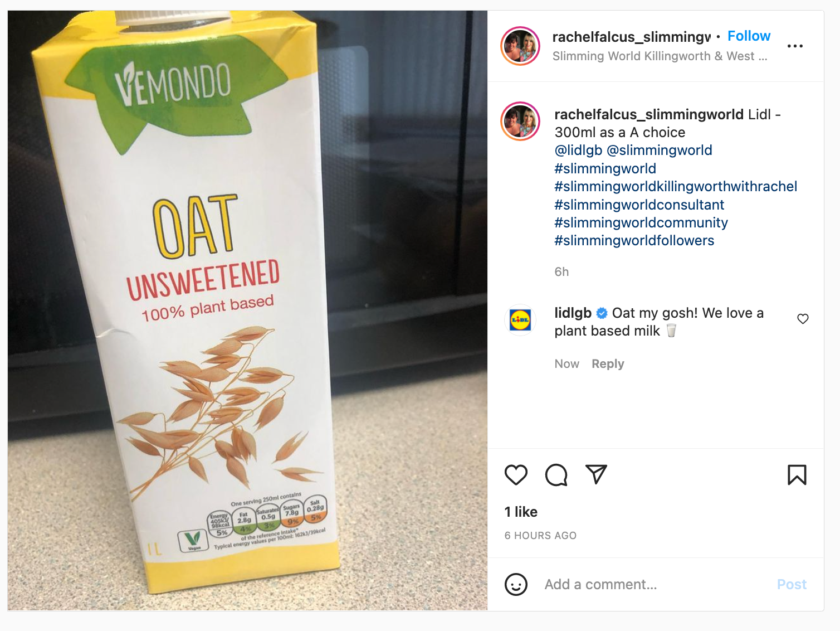Viewport: 840px width, 631px height.
Task: Open the caption author's profile avatar
Action: 520,121
